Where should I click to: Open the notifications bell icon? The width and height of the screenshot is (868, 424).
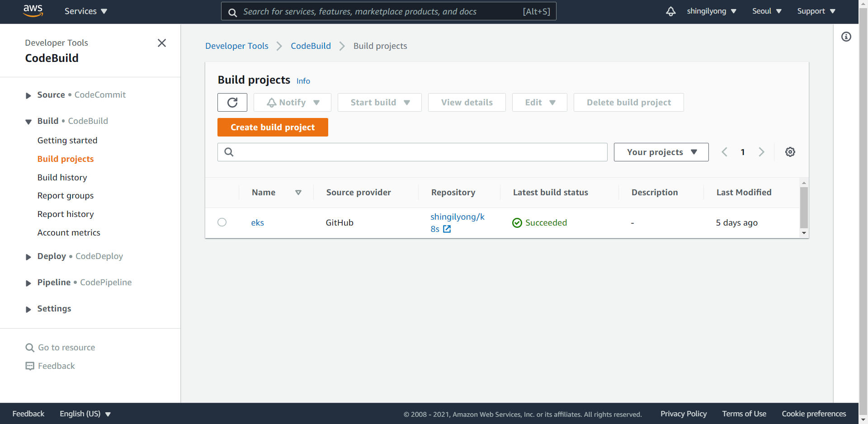pos(671,11)
